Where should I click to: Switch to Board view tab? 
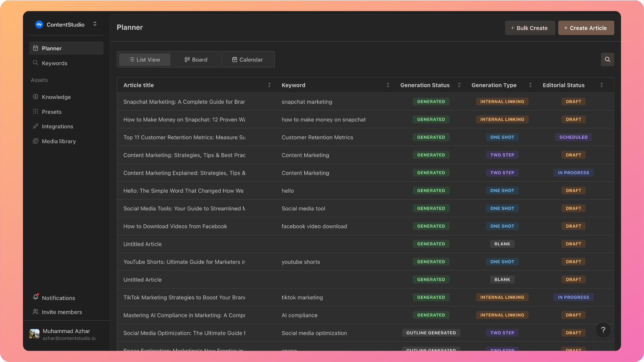click(x=196, y=60)
